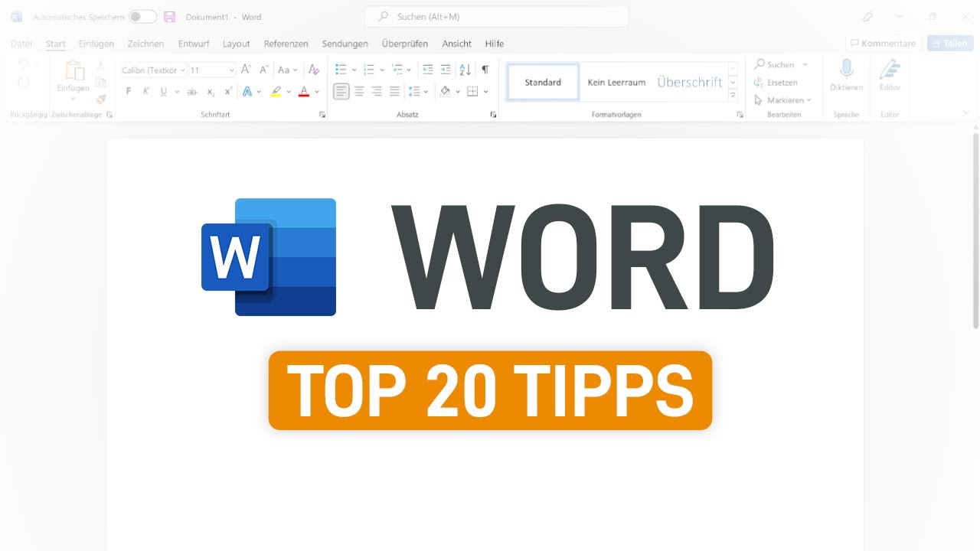Viewport: 980px width, 551px height.
Task: Click the Ersetzen button
Action: (776, 82)
